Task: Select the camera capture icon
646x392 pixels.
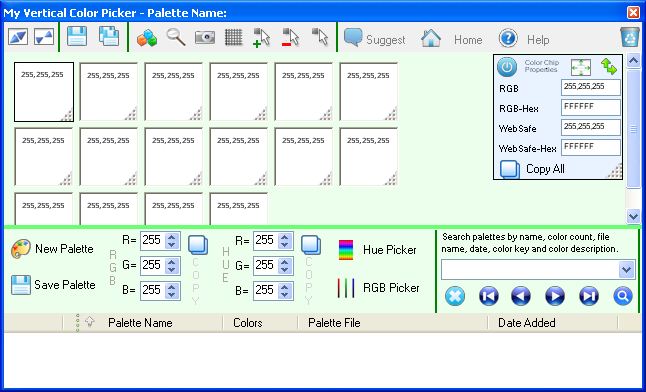Action: [x=205, y=38]
